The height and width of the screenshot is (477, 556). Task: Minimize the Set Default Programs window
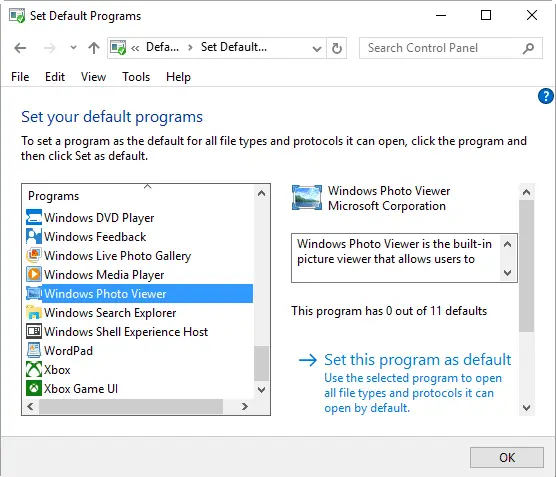441,15
